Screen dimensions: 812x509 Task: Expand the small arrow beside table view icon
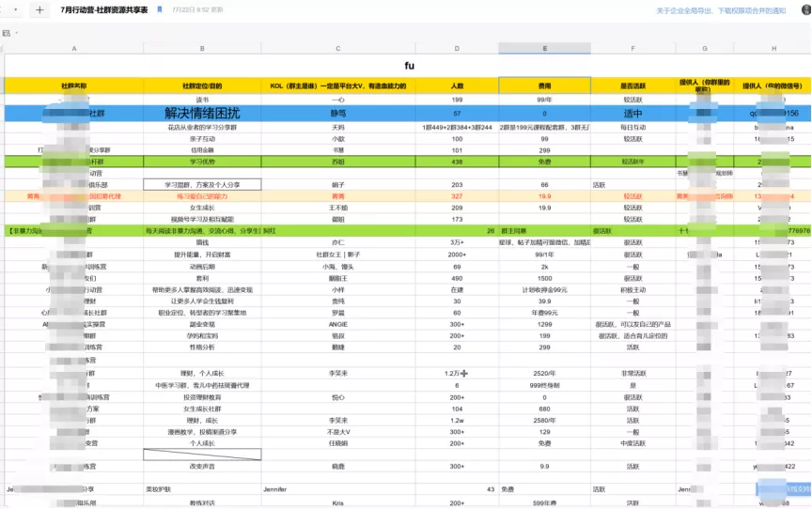pos(17,33)
